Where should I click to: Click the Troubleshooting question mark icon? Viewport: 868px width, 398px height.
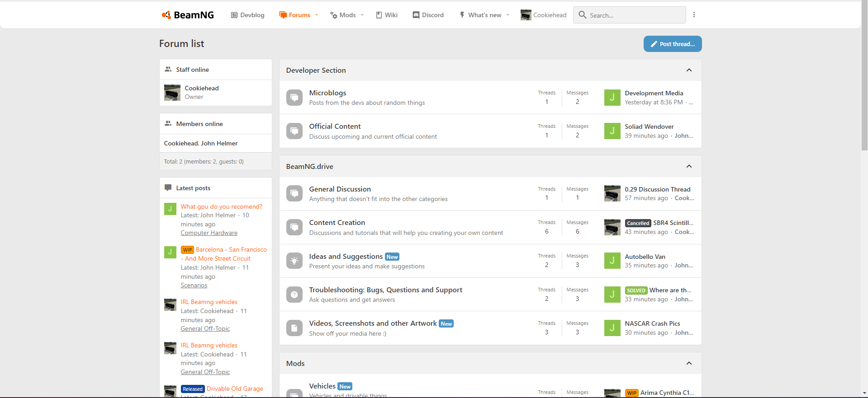[294, 295]
